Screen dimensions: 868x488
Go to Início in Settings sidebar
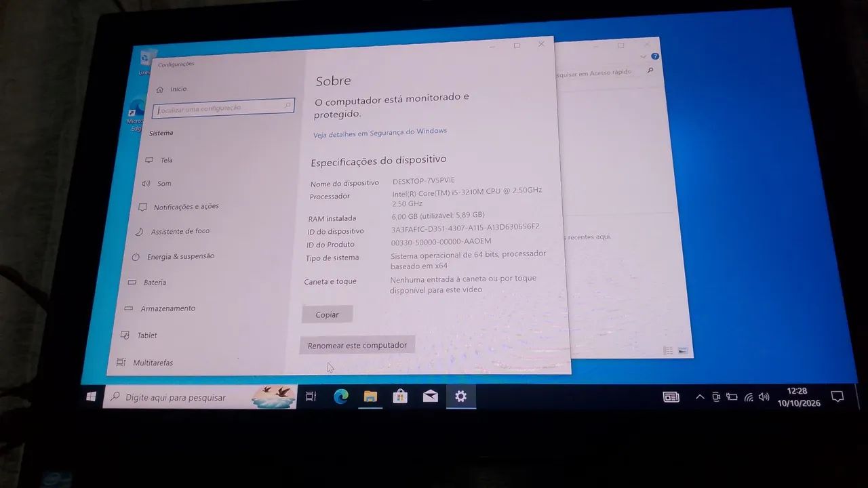171,89
